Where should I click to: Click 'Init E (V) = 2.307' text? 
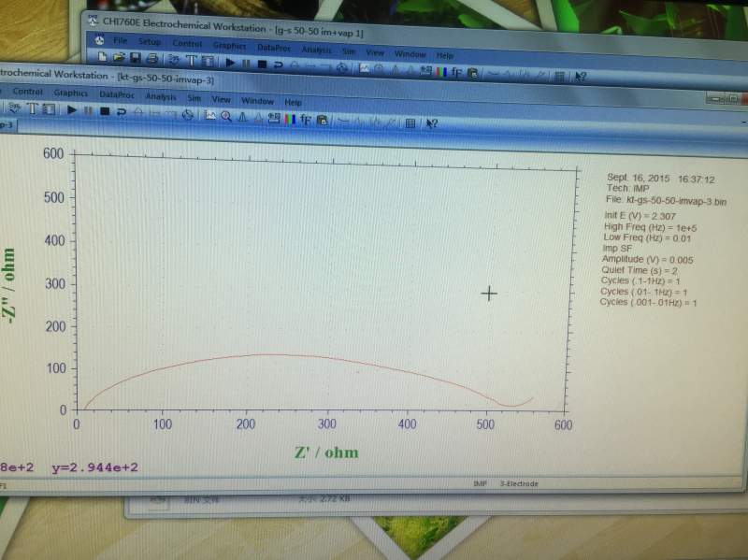click(640, 216)
